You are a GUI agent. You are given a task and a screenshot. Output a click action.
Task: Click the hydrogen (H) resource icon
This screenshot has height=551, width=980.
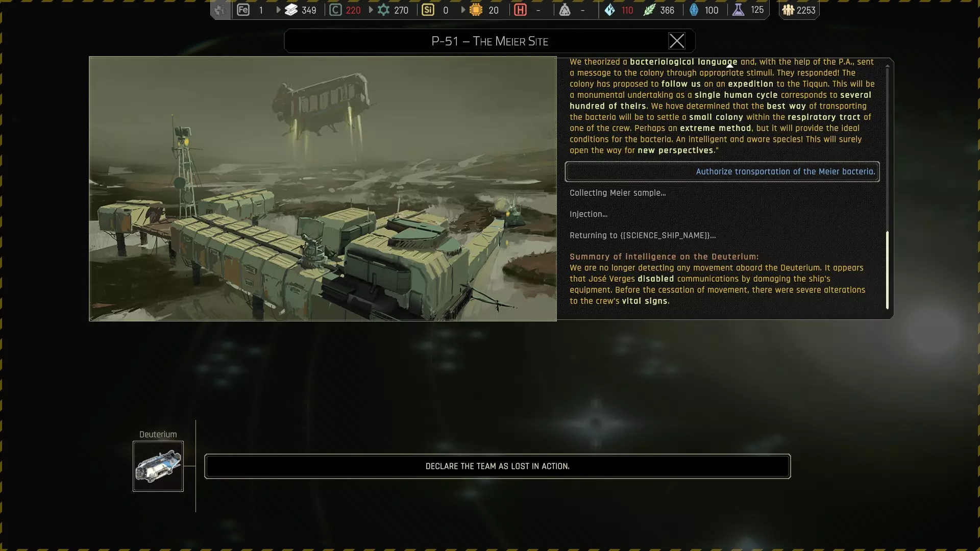point(520,10)
